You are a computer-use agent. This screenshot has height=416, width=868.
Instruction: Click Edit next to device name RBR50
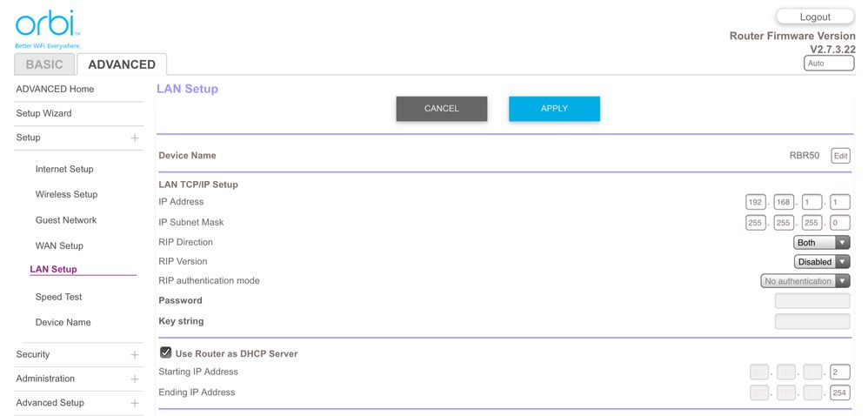pyautogui.click(x=840, y=156)
